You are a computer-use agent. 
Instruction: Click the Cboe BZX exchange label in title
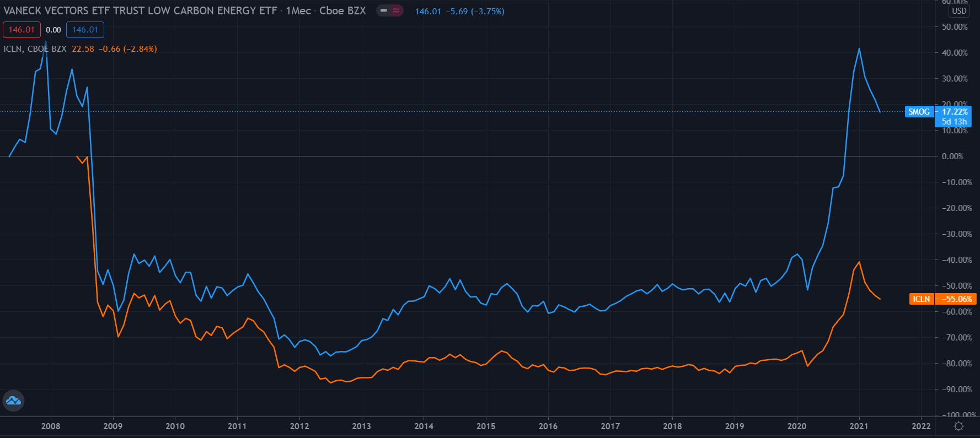tap(342, 11)
